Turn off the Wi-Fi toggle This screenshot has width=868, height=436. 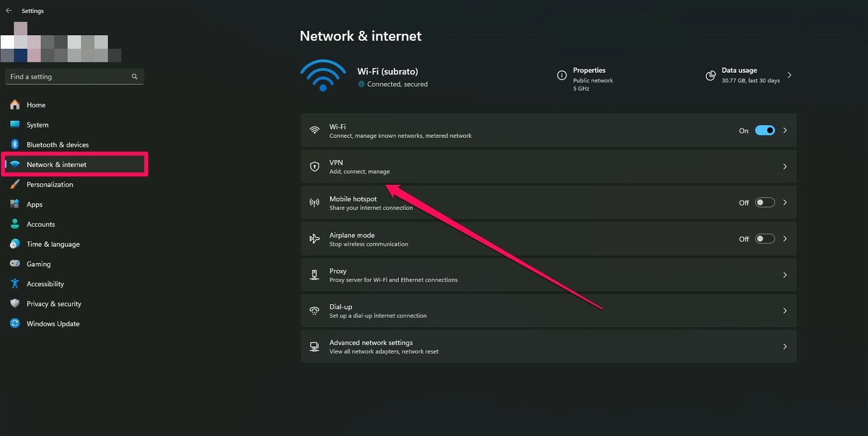(765, 130)
